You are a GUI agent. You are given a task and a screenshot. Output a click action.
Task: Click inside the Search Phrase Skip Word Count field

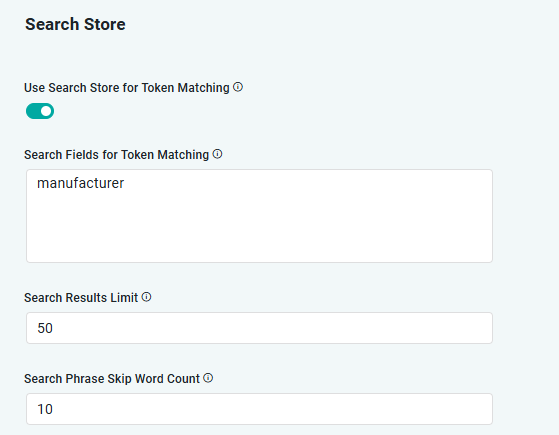pyautogui.click(x=260, y=409)
